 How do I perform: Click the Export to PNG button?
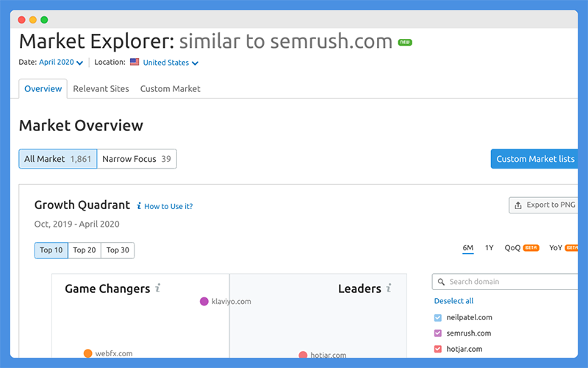click(x=543, y=205)
